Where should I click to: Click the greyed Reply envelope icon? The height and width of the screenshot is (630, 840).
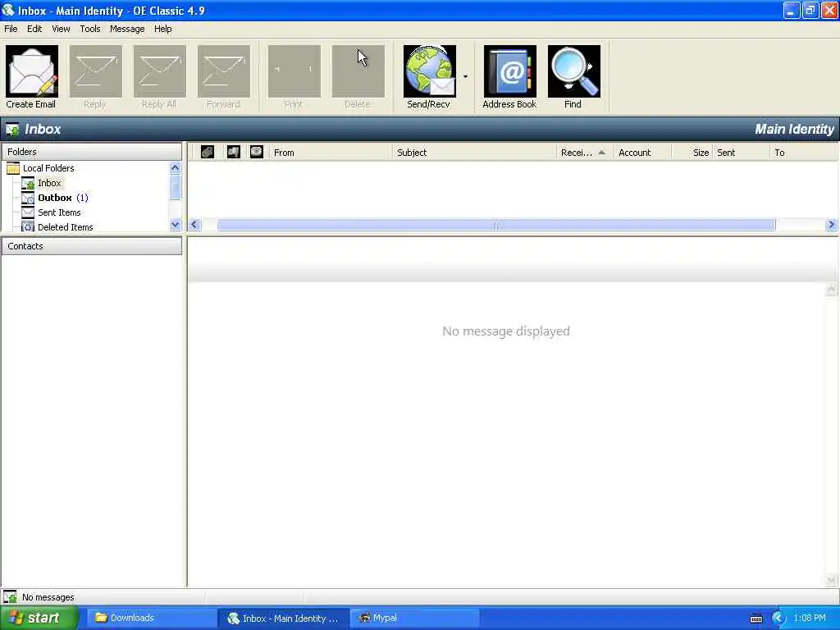click(x=95, y=71)
